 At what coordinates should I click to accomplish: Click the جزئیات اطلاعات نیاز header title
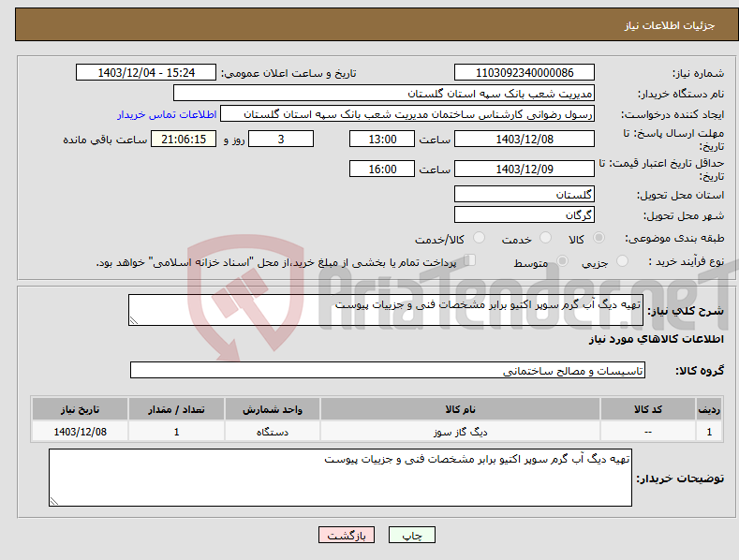670,25
